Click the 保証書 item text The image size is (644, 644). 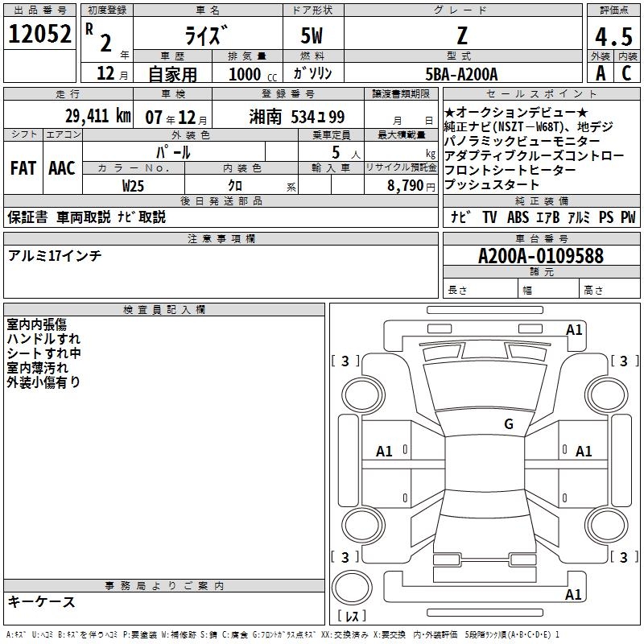(x=27, y=217)
